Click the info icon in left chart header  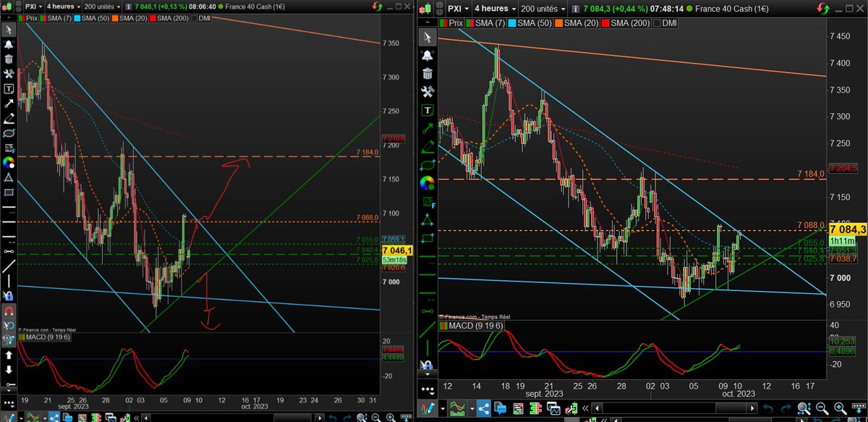(x=129, y=7)
